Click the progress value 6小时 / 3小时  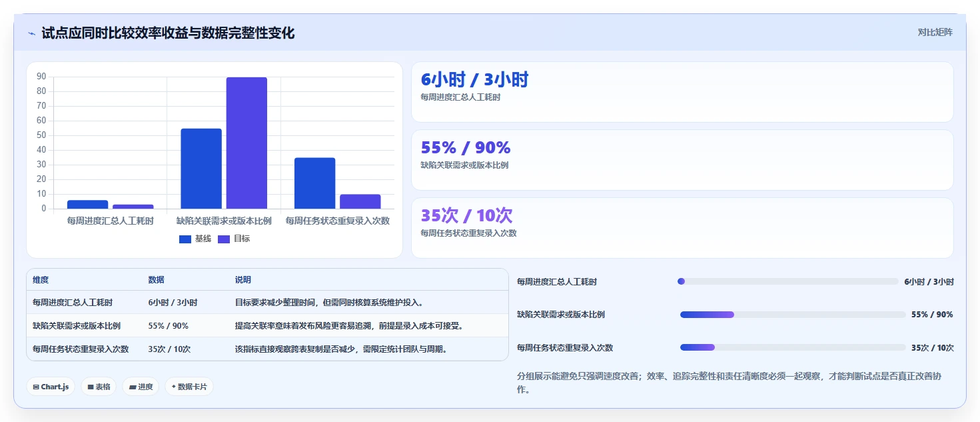click(x=929, y=282)
